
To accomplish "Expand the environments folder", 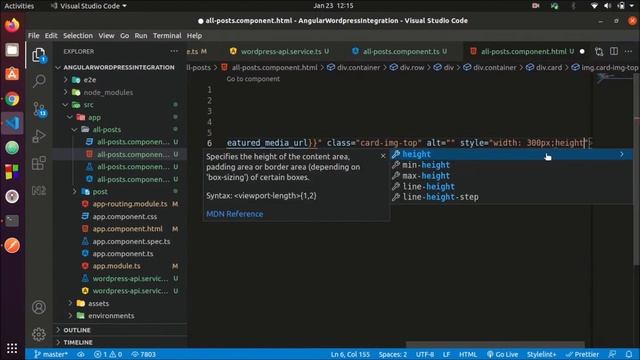I will pyautogui.click(x=111, y=316).
